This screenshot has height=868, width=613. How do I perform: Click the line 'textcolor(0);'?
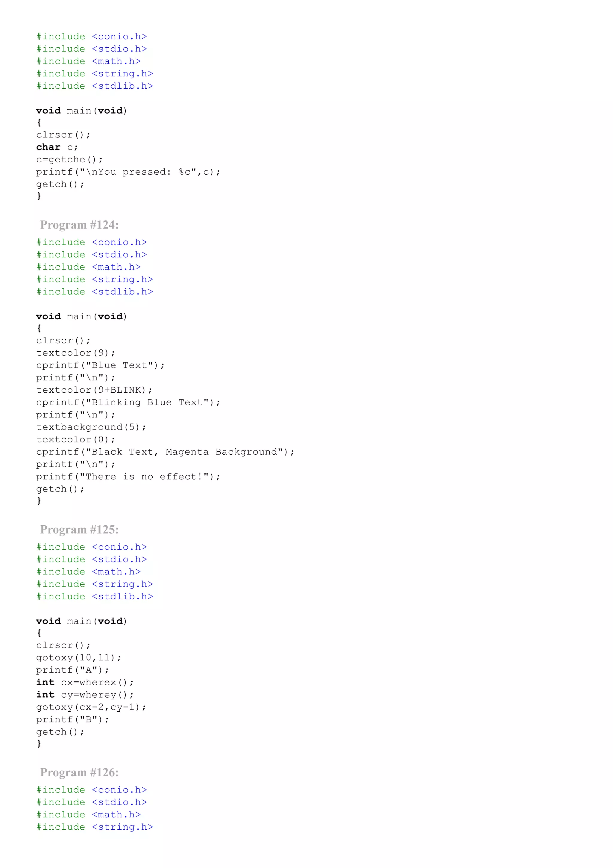[76, 439]
